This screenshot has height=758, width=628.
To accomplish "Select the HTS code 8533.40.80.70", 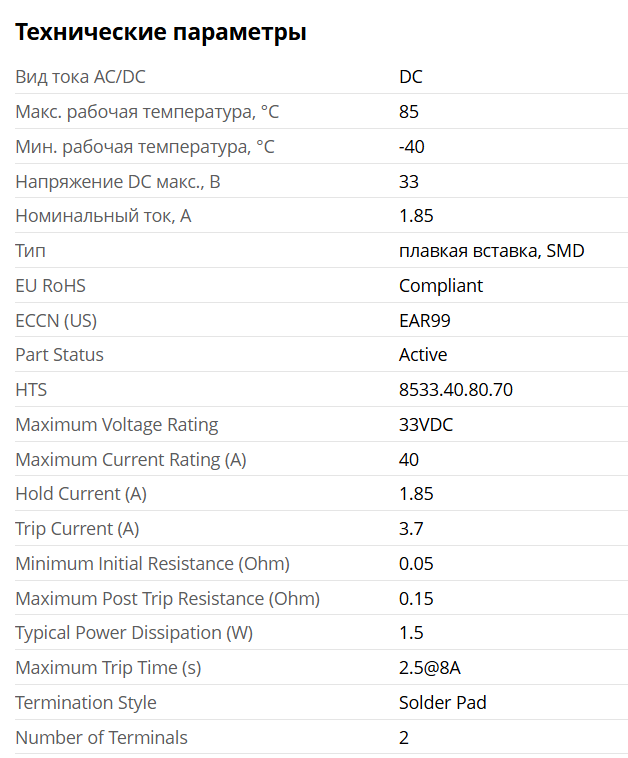I will 456,390.
